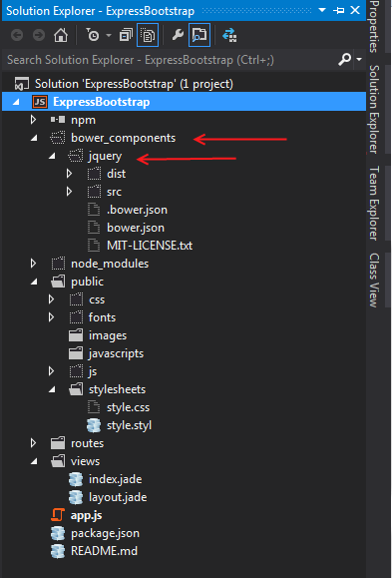Click the Collapse All toolbar icon
The width and height of the screenshot is (392, 578).
(126, 35)
